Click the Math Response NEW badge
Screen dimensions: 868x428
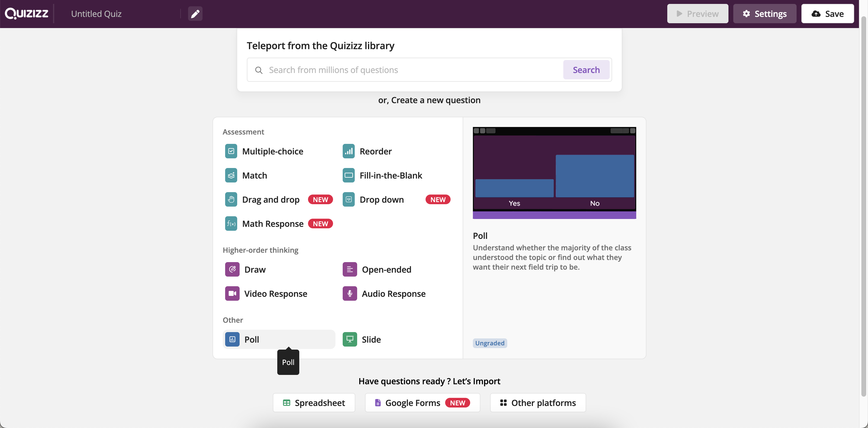pos(320,223)
